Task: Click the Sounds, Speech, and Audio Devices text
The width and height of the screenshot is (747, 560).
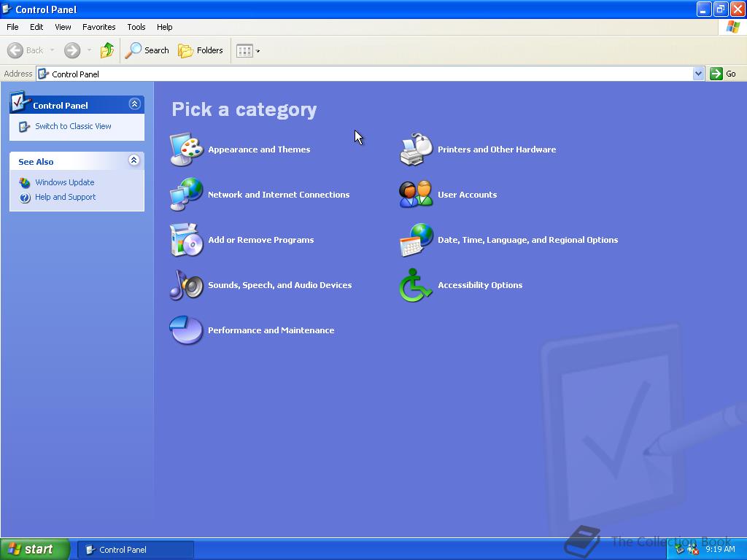Action: [280, 285]
